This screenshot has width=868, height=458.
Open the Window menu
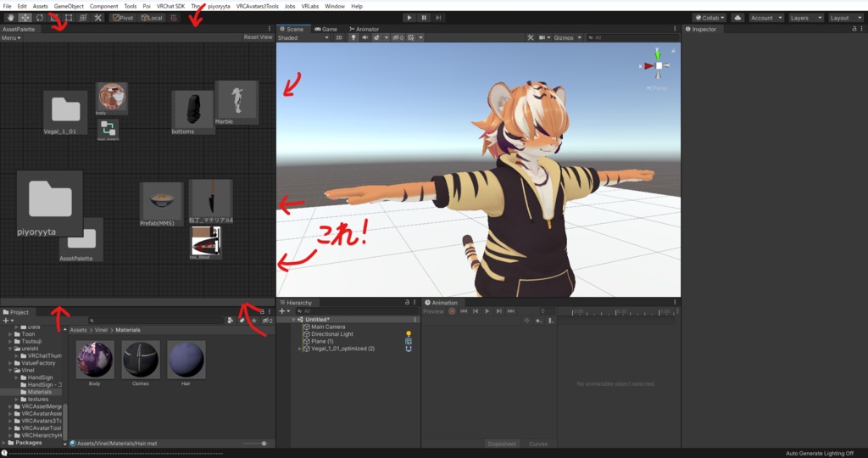coord(334,6)
